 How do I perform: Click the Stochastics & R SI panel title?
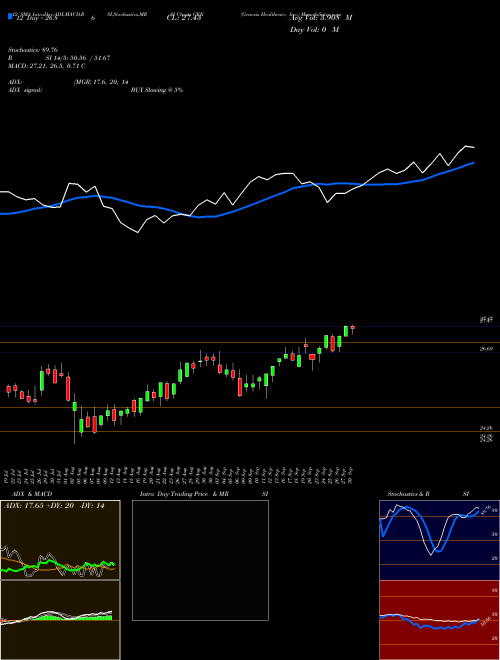click(428, 494)
